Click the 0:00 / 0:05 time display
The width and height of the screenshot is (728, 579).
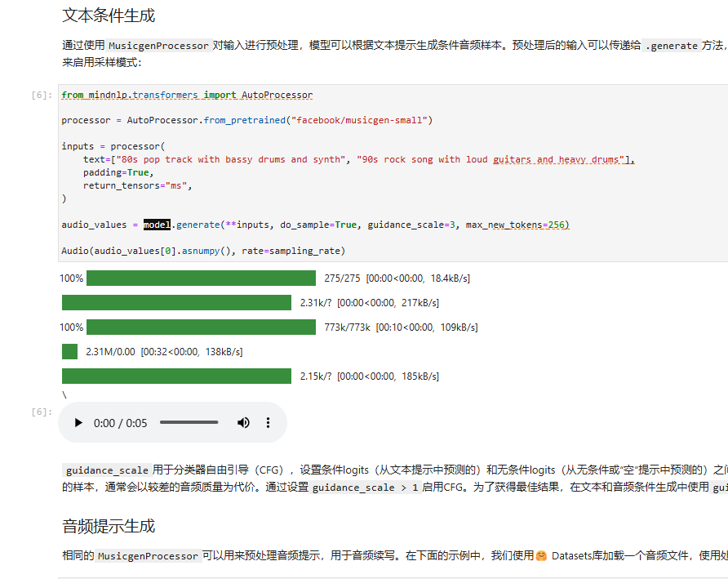120,423
